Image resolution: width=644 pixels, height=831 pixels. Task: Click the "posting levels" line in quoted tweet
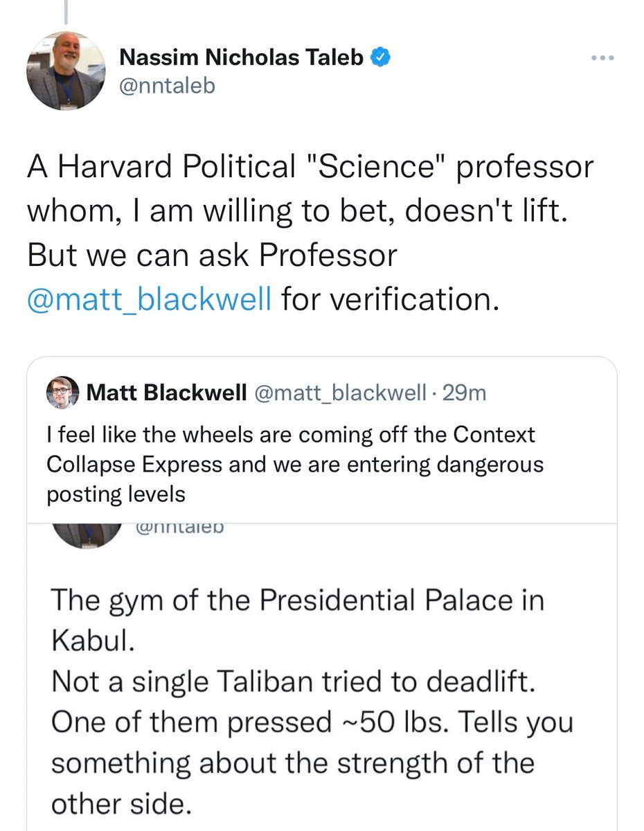(x=116, y=494)
